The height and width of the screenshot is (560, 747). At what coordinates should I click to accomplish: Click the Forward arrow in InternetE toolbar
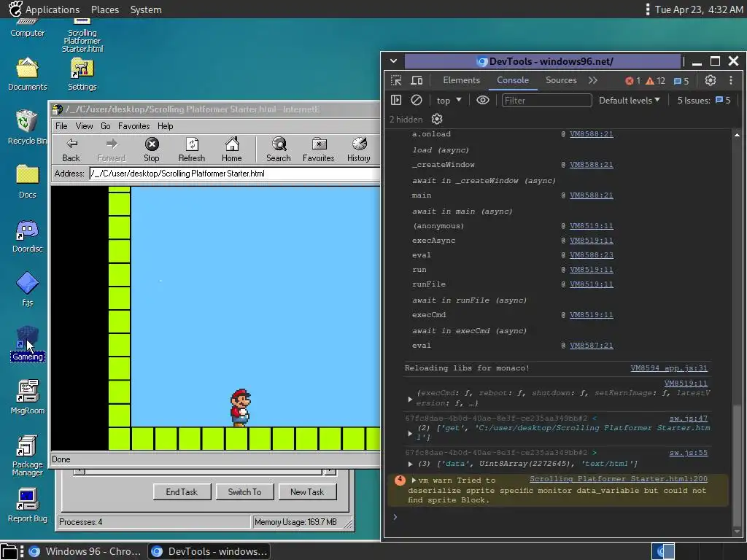click(x=112, y=150)
